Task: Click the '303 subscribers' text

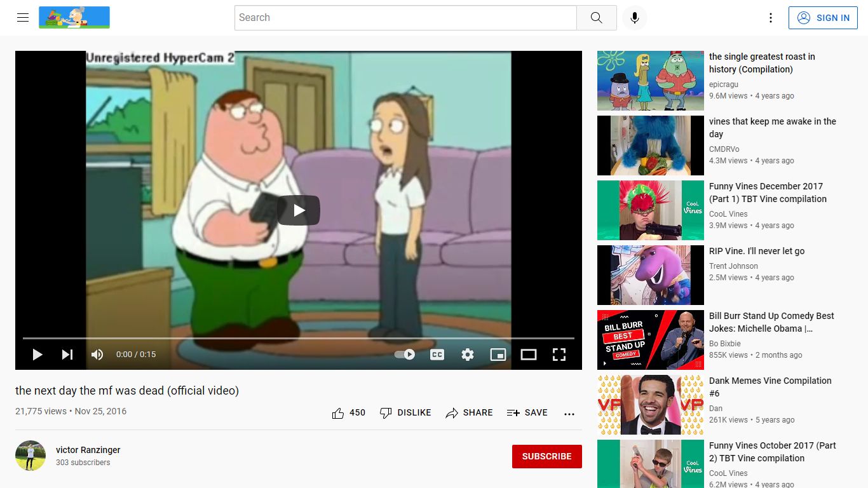Action: (x=83, y=463)
